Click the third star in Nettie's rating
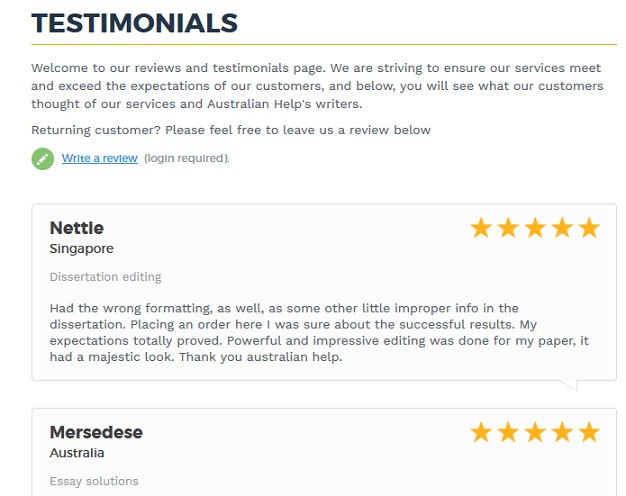The image size is (626, 496). 535,228
